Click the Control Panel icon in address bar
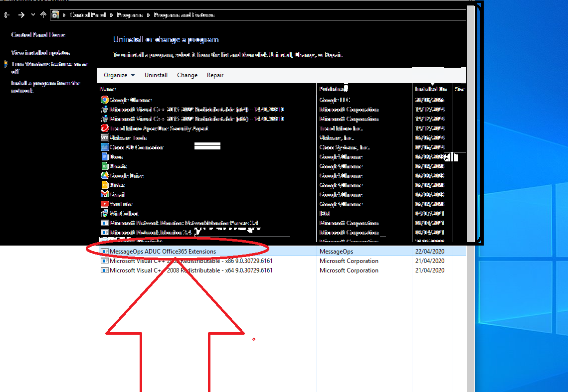Screen dimensions: 568x392 pyautogui.click(x=55, y=15)
